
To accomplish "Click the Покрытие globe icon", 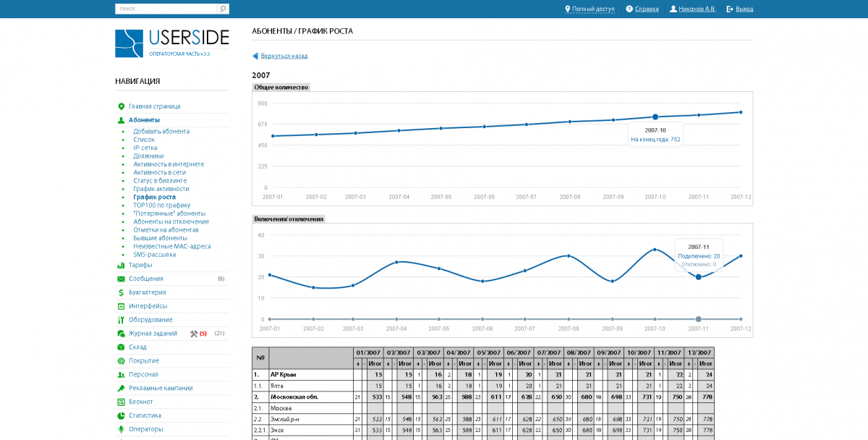I will tap(121, 361).
